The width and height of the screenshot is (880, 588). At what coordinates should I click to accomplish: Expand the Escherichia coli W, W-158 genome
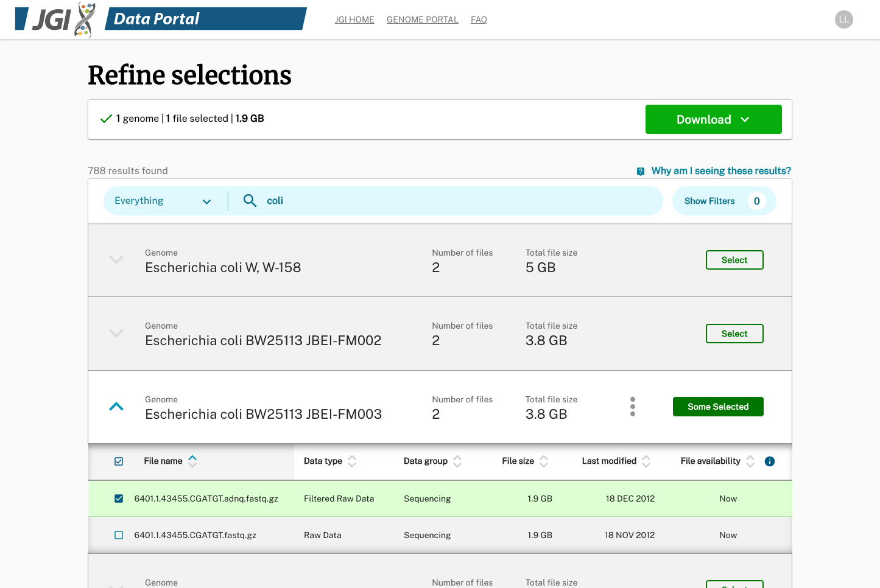click(116, 260)
